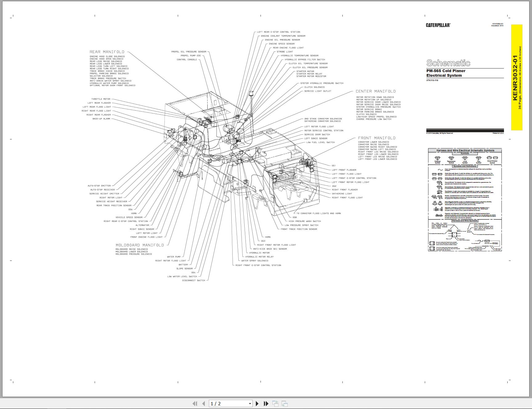Click 'ENGINE COOLANT TEMPERATURE SENSOR' label
This screenshot has width=532, height=409.
click(283, 36)
